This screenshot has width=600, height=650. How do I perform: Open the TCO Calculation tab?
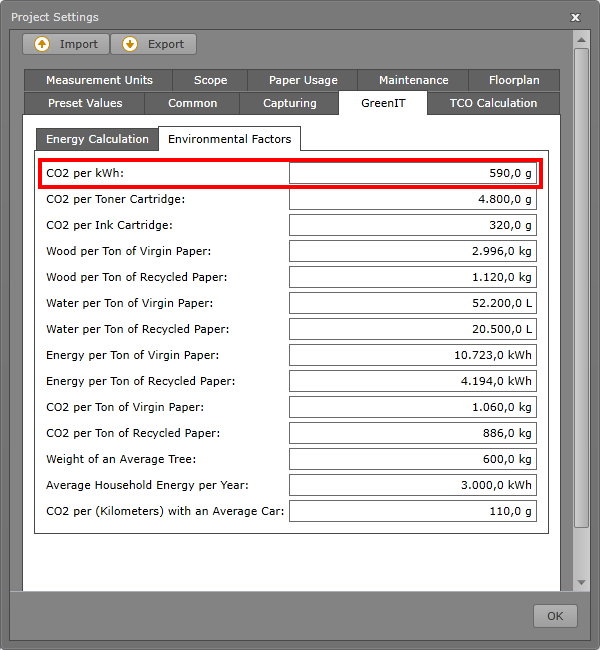point(493,103)
